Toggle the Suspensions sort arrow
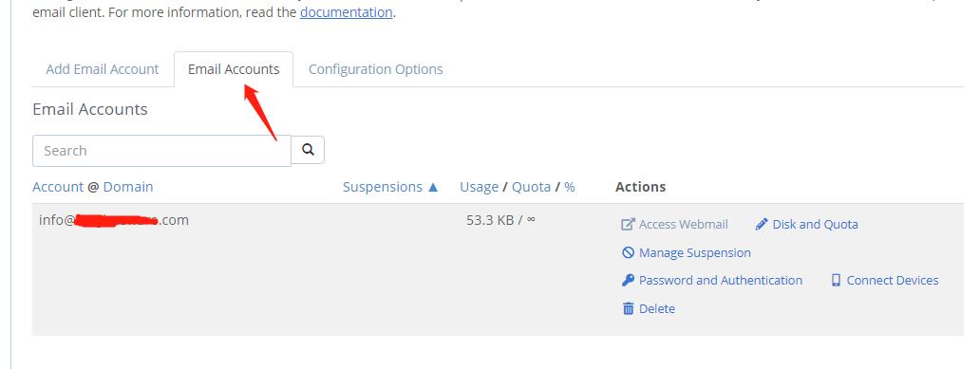The width and height of the screenshot is (980, 369). pyautogui.click(x=432, y=187)
